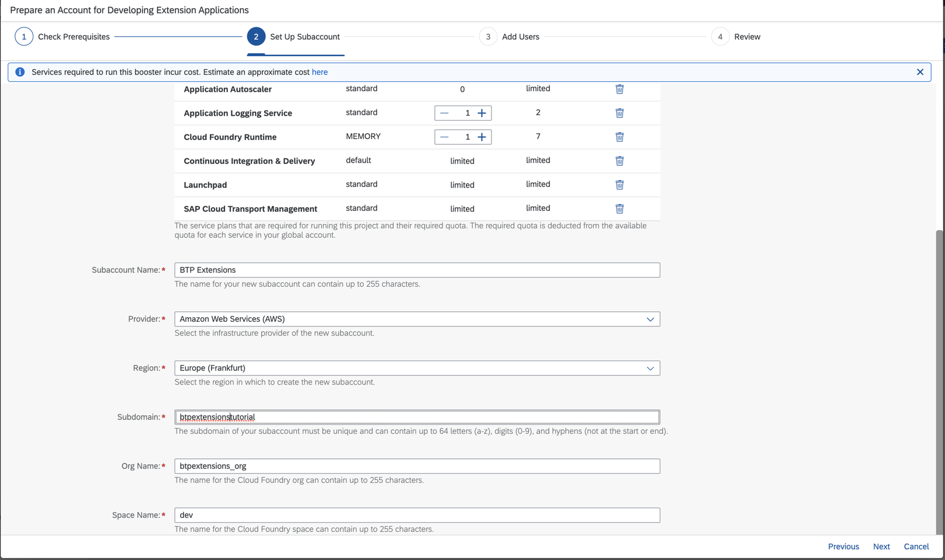Screen dimensions: 945x560
Task: Select the 'Launchpad' service name
Action: click(205, 185)
